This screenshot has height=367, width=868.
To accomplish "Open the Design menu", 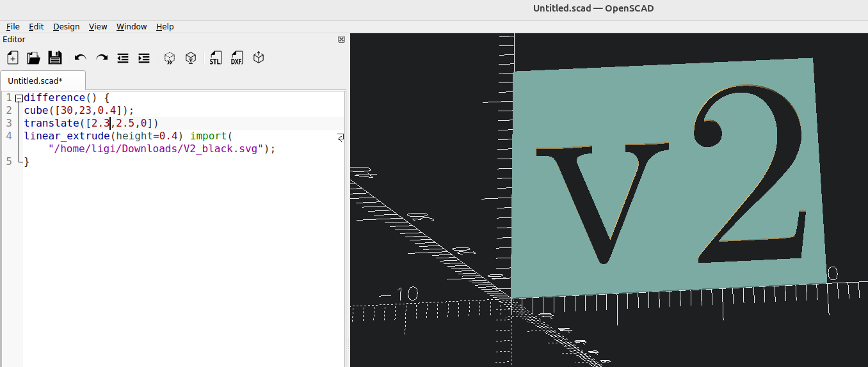I will tap(67, 26).
